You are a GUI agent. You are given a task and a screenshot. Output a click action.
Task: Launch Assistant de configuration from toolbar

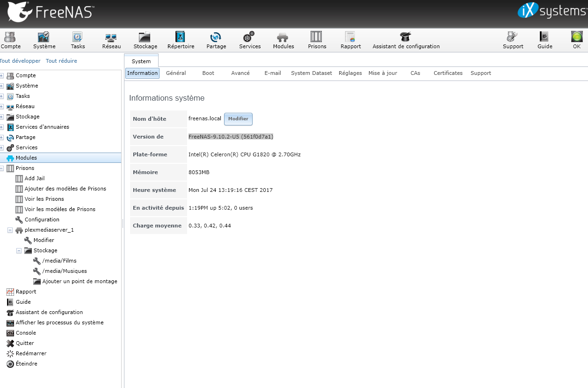(406, 40)
